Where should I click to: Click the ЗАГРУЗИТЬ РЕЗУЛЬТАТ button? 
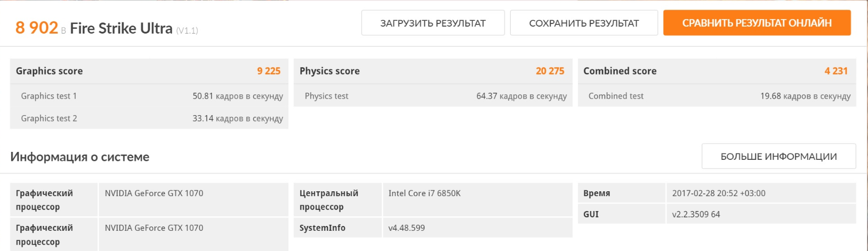point(432,23)
